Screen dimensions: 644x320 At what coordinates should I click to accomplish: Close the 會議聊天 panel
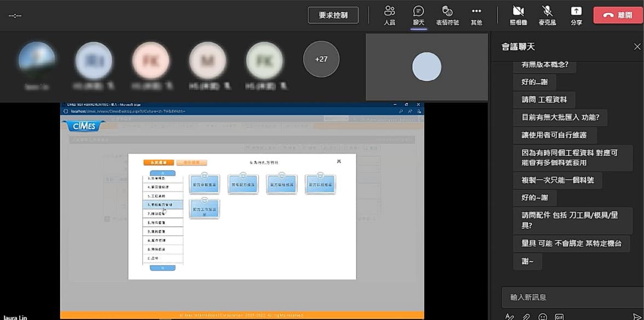637,47
